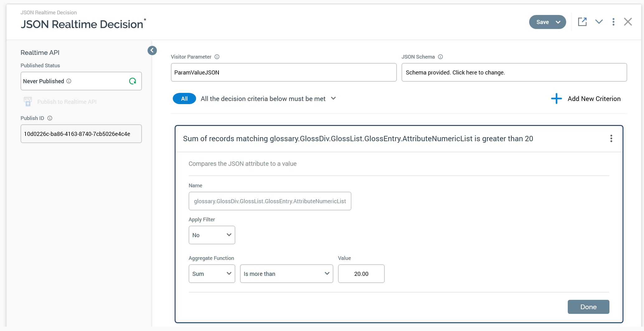This screenshot has height=331, width=644.
Task: Click the Value field showing 20.00
Action: click(361, 274)
